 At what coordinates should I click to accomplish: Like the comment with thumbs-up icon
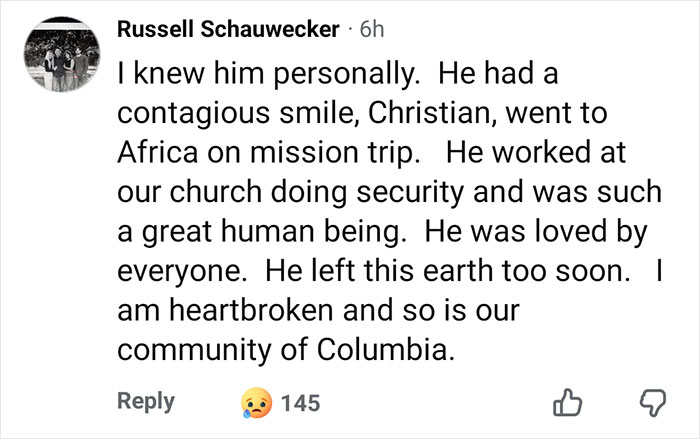pos(568,402)
